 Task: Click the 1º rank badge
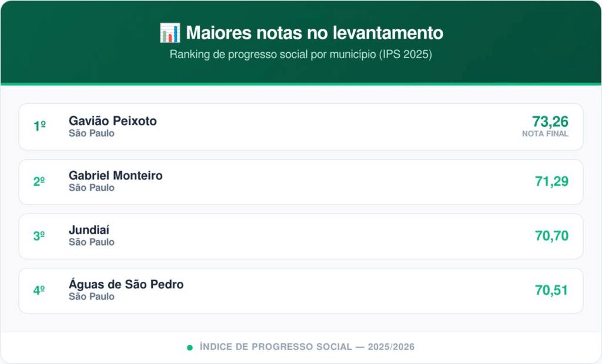point(39,126)
